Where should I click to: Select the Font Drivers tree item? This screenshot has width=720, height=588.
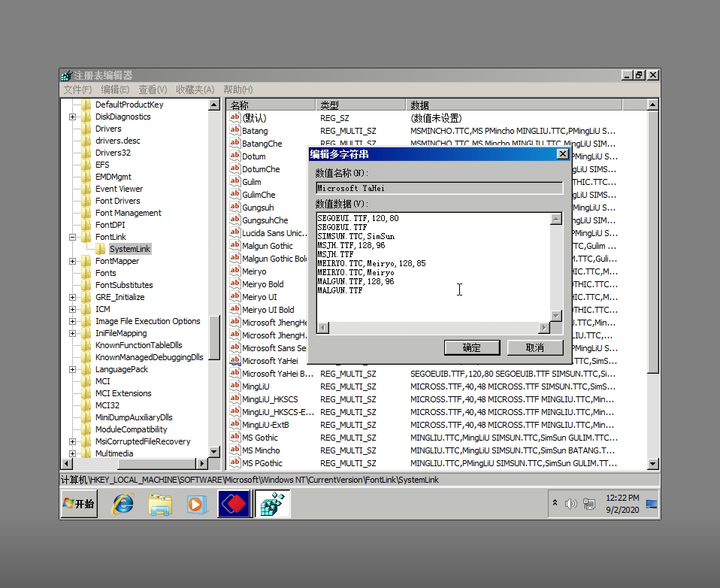[x=117, y=201]
